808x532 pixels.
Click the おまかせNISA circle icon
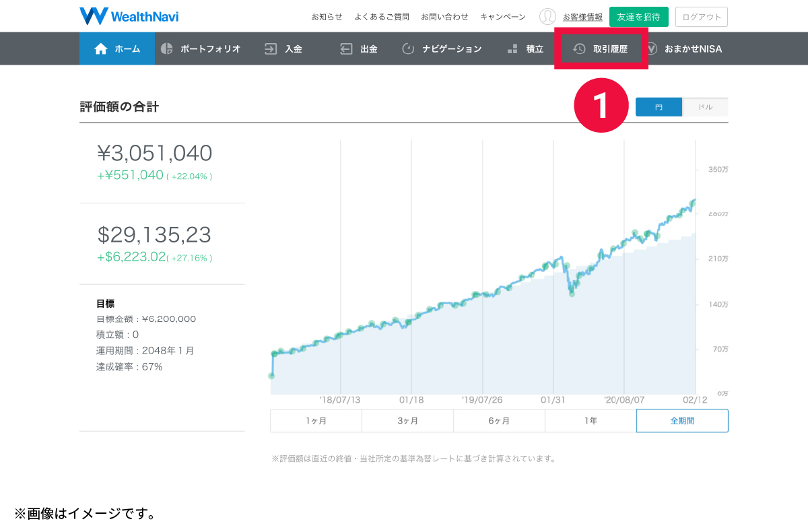pos(652,48)
